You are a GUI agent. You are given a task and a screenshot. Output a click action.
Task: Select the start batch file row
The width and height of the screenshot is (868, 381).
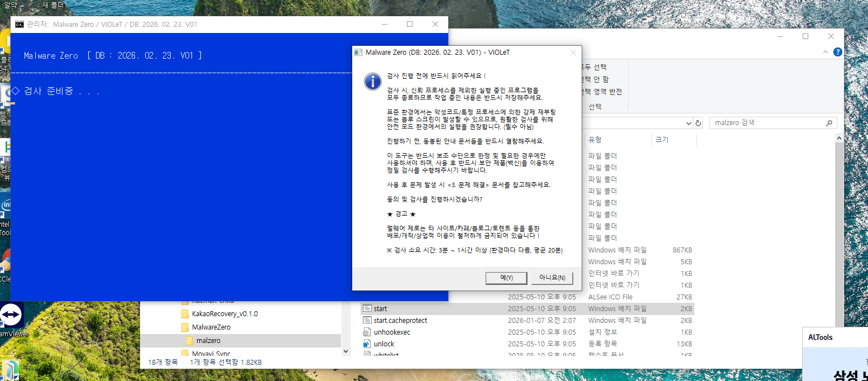(527, 308)
